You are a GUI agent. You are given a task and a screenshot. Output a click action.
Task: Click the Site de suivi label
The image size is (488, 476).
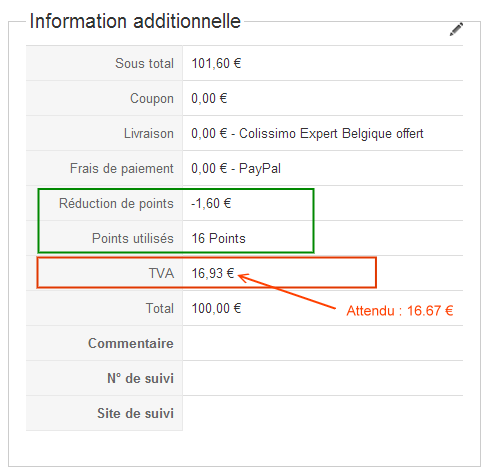135,413
